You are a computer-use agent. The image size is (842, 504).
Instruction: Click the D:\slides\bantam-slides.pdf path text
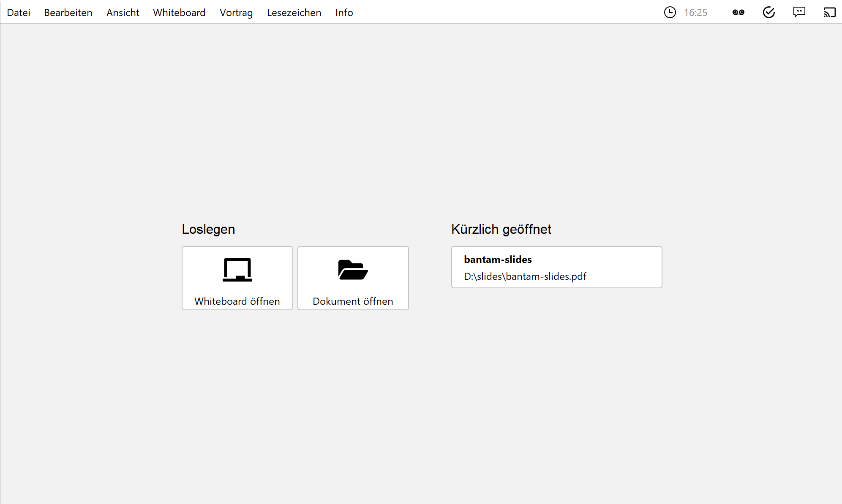(x=525, y=276)
